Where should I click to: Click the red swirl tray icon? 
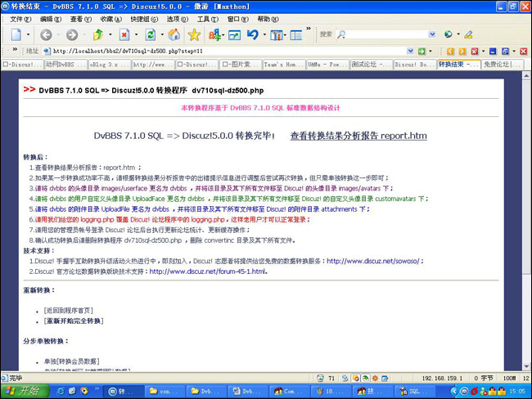point(474,391)
